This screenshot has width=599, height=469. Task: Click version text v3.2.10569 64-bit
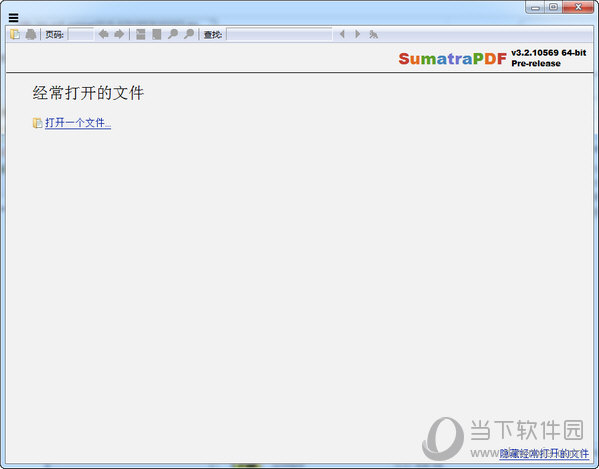[549, 53]
